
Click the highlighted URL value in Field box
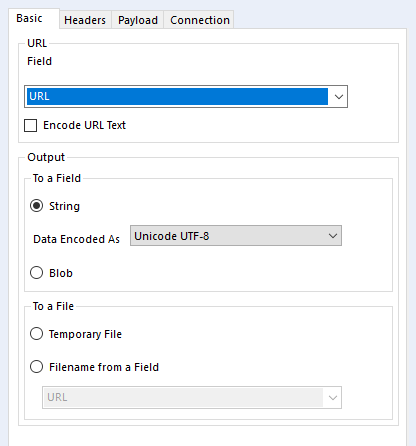point(177,96)
